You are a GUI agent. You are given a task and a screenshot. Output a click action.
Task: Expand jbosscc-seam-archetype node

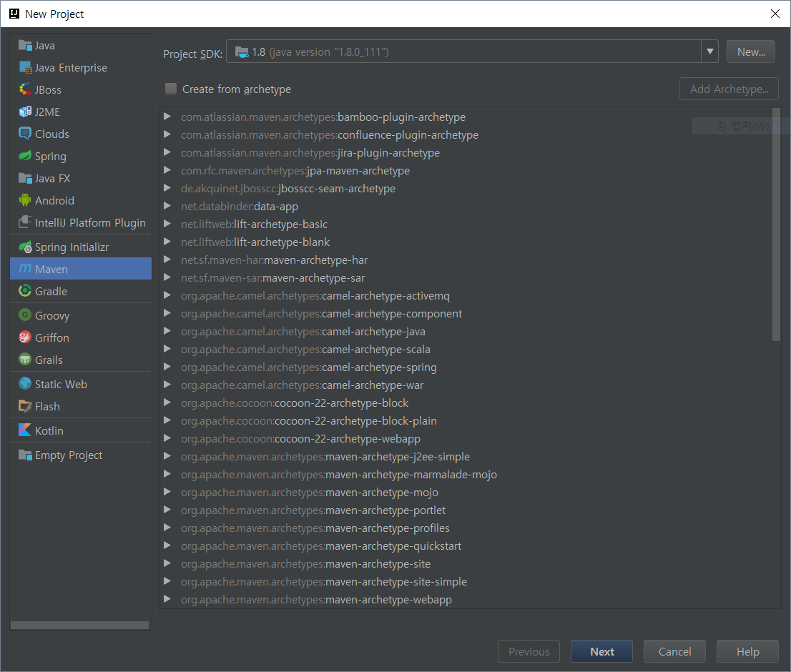[167, 188]
